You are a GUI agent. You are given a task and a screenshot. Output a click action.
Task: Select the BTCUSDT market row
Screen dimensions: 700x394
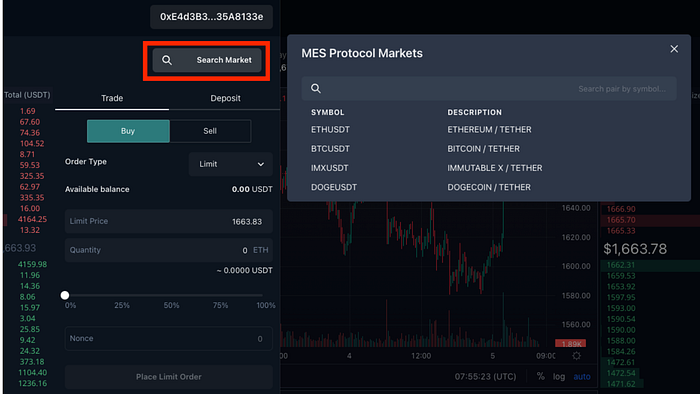[x=489, y=149]
